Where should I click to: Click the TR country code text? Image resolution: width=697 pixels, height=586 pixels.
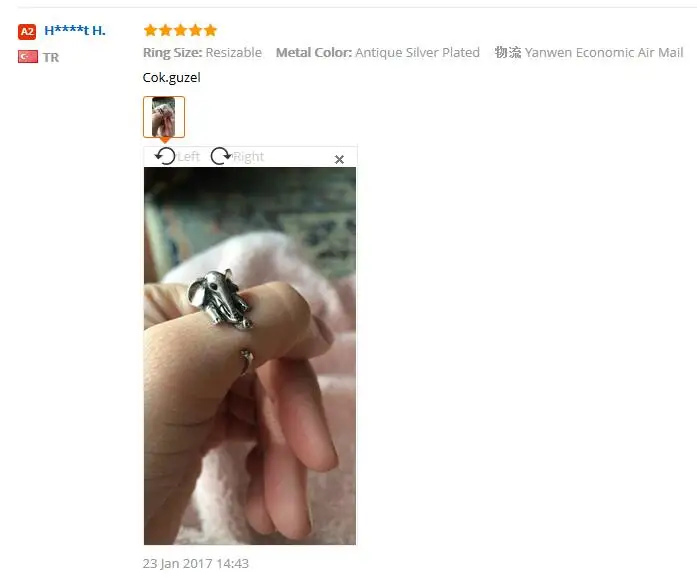click(x=51, y=57)
